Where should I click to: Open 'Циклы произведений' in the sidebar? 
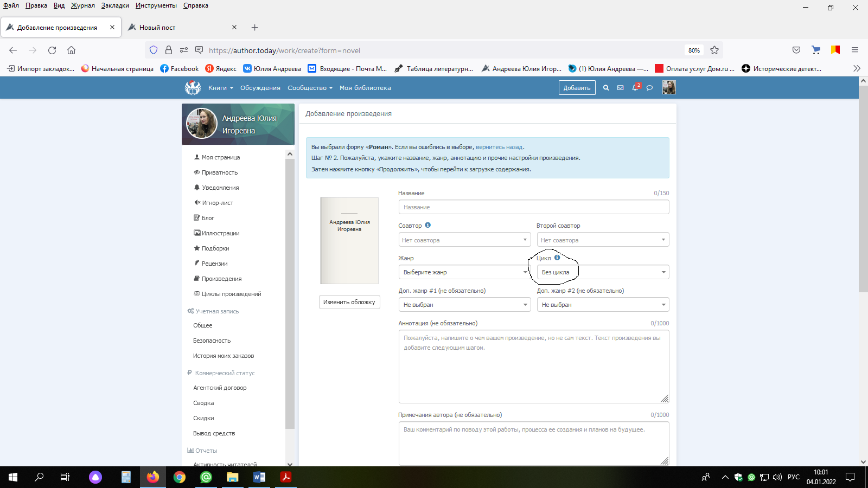(231, 294)
